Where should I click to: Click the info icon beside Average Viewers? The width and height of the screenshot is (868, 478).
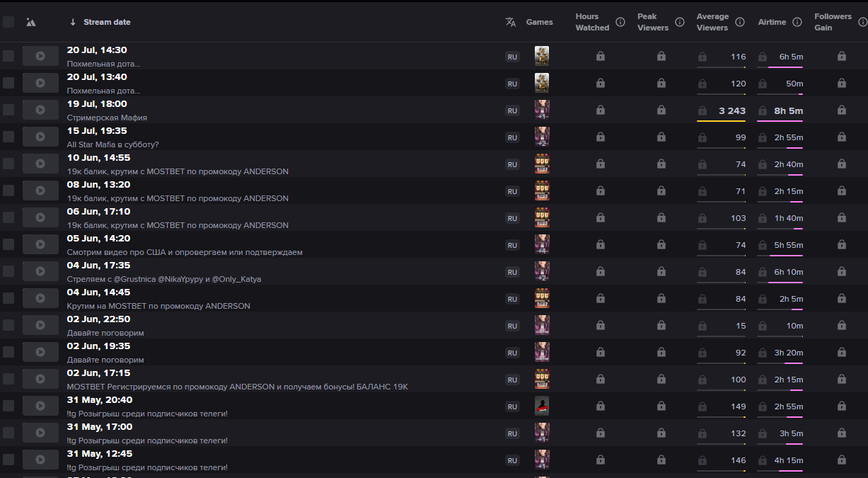click(740, 22)
